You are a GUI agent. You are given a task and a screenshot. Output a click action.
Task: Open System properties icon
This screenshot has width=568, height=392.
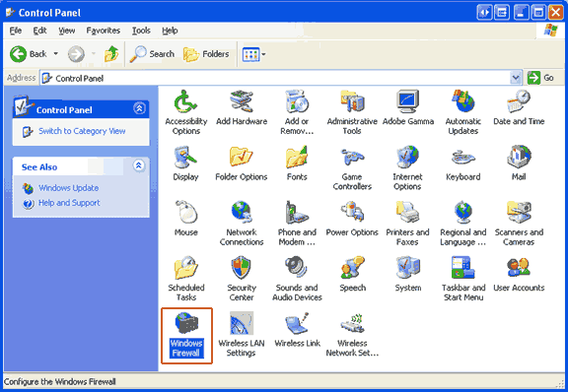(x=408, y=274)
